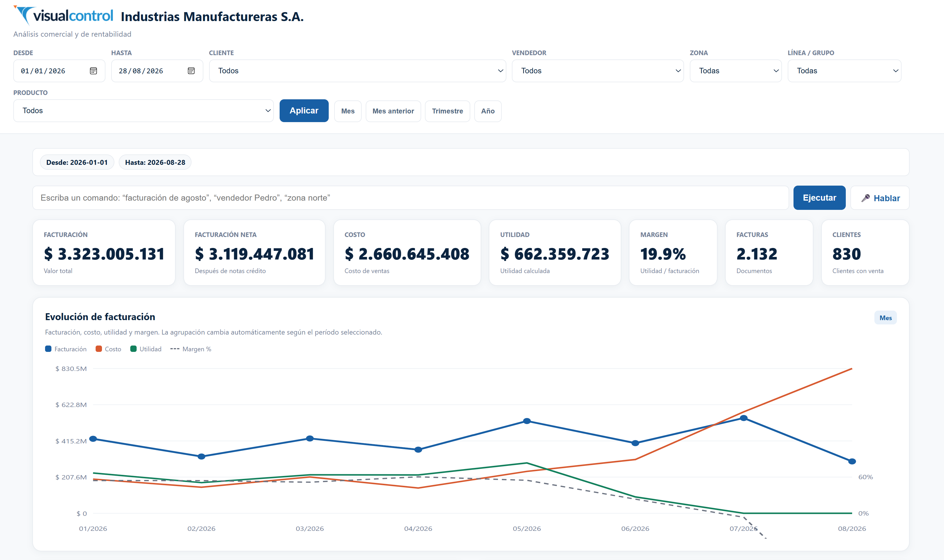Click the Clientes con venta caption

click(858, 271)
